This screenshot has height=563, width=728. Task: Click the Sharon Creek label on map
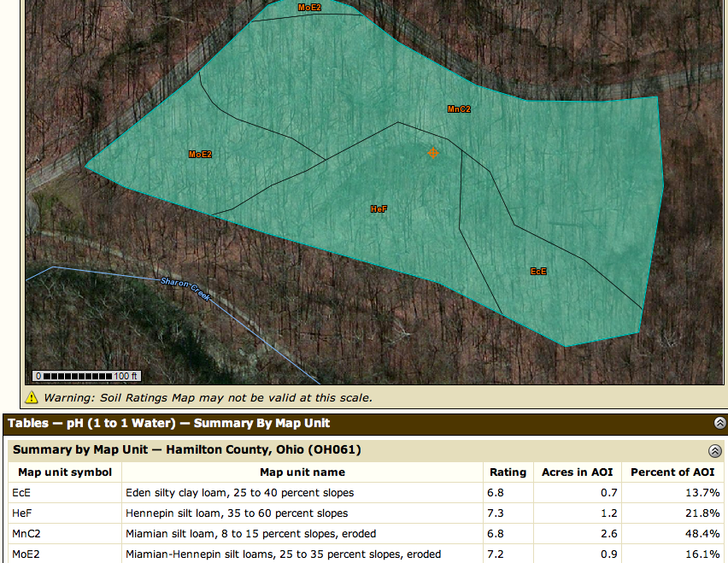[x=185, y=289]
